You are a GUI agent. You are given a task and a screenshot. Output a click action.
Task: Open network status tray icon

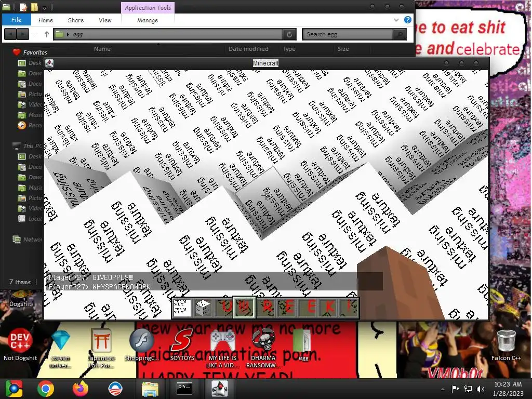pyautogui.click(x=468, y=389)
